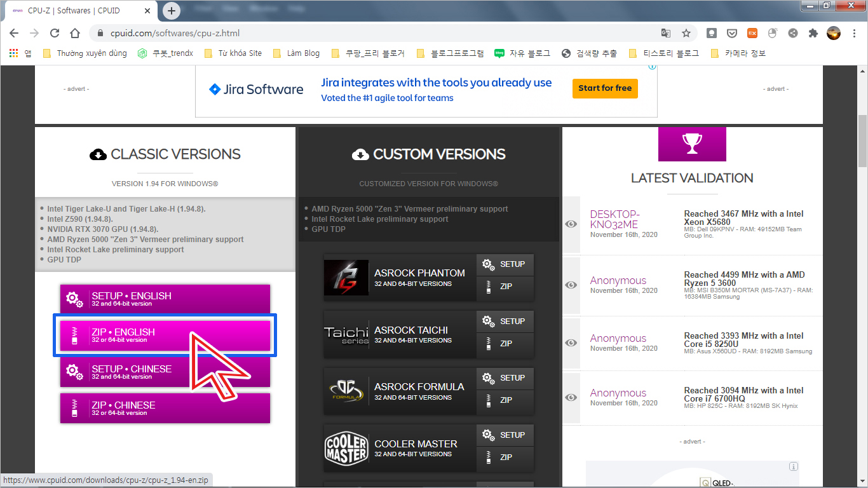Click SETUP for Cooler Master version
Viewport: 868px width, 488px height.
(505, 435)
